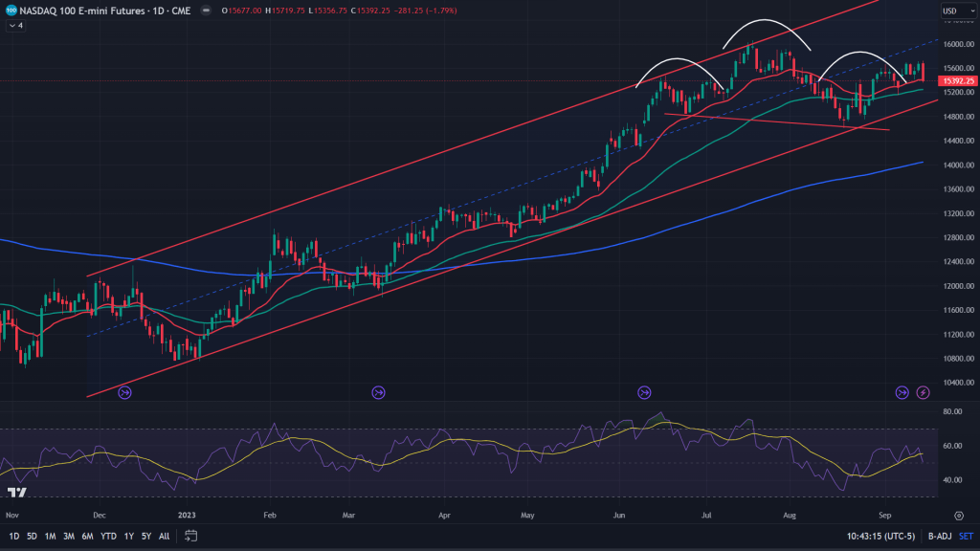Viewport: 980px width, 551px height.
Task: Open the Go to date calendar icon
Action: (x=189, y=536)
